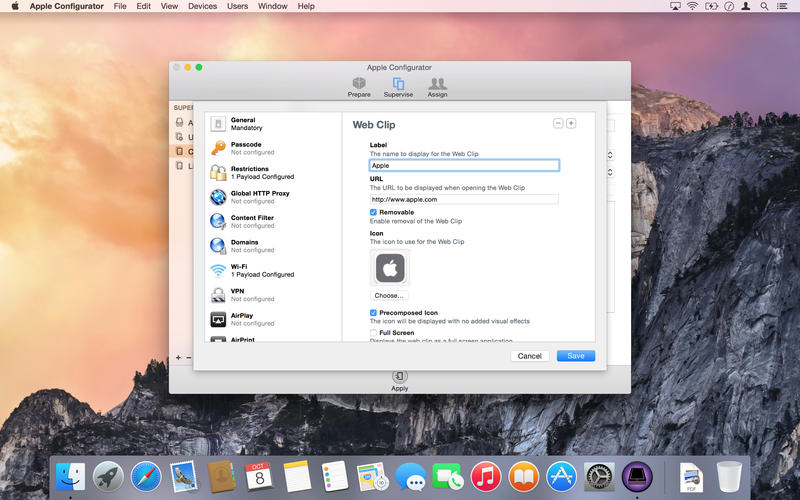Open the Users menu in menu bar
This screenshot has width=800, height=500.
(x=237, y=6)
